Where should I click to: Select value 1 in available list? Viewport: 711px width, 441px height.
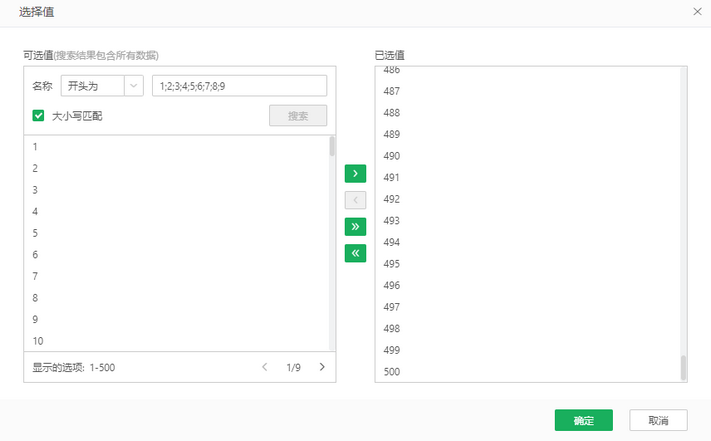pyautogui.click(x=35, y=146)
